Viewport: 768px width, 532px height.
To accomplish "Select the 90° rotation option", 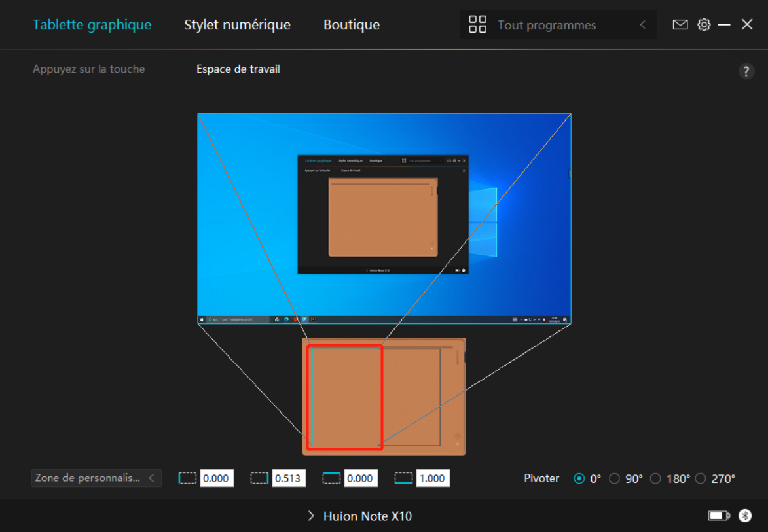I will (x=615, y=479).
